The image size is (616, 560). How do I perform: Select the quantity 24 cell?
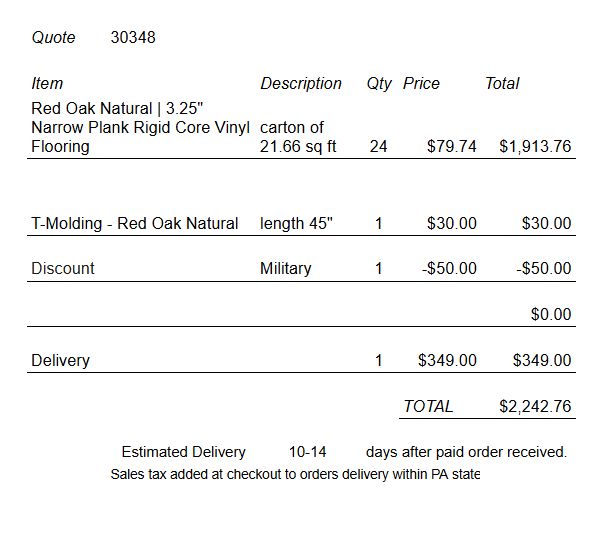[378, 146]
